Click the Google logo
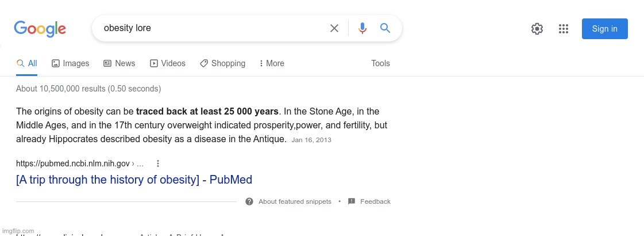Viewport: 644px width, 236px height. [x=40, y=29]
